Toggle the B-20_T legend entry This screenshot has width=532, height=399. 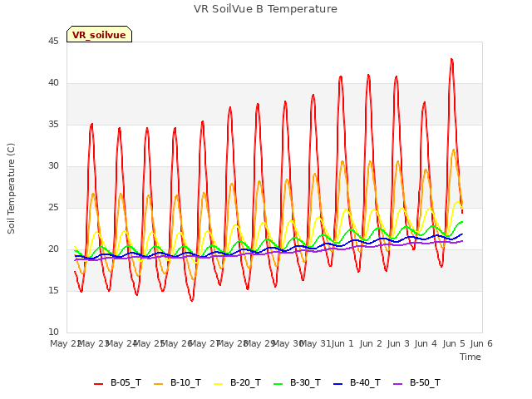coord(237,382)
